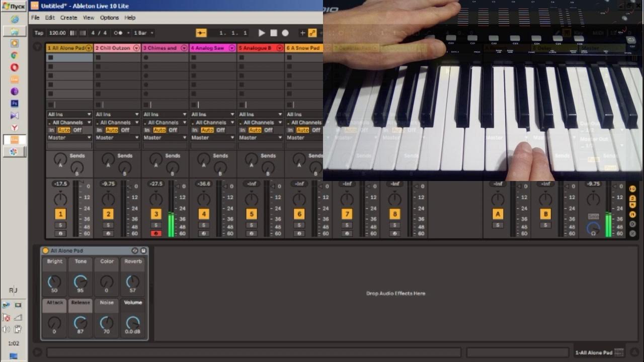Toggle track 1 activator button
The height and width of the screenshot is (362, 644).
click(x=60, y=215)
